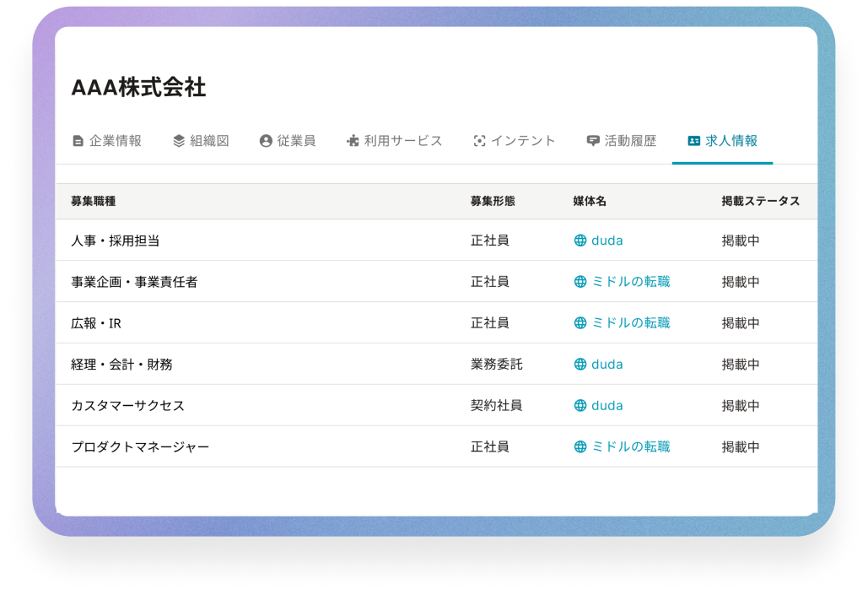Click the puzzle icon beside 利用サービス
The height and width of the screenshot is (595, 868).
pos(353,141)
